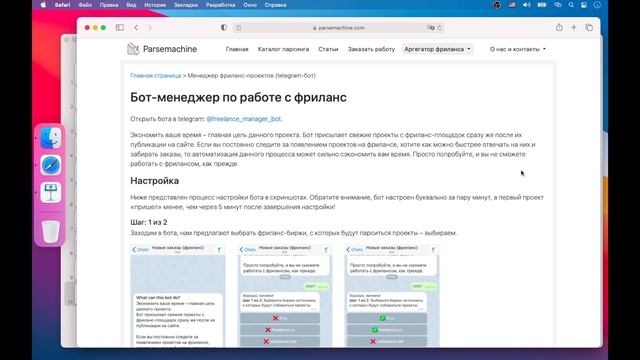
Task: Click the Parsemachine logo icon
Action: point(133,49)
